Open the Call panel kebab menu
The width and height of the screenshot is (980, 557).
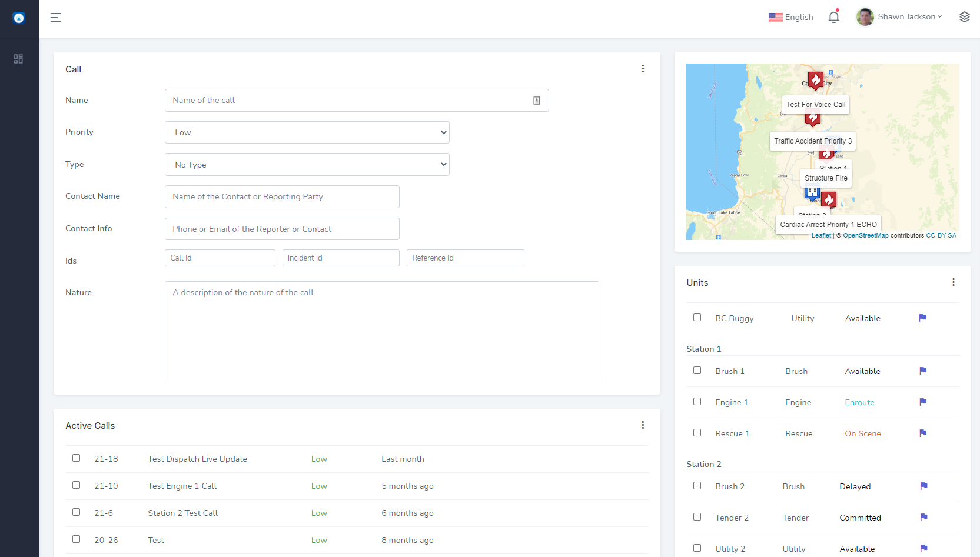click(643, 69)
